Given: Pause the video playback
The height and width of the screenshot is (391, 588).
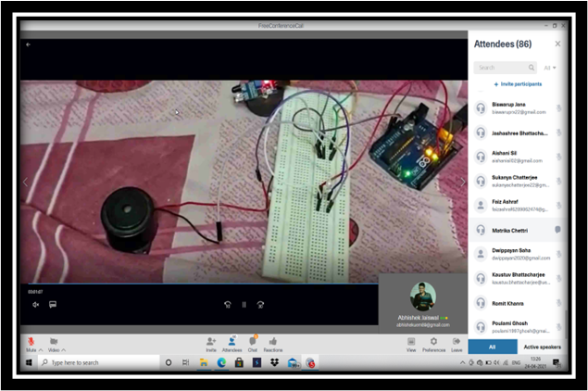Looking at the screenshot, I should [x=244, y=304].
